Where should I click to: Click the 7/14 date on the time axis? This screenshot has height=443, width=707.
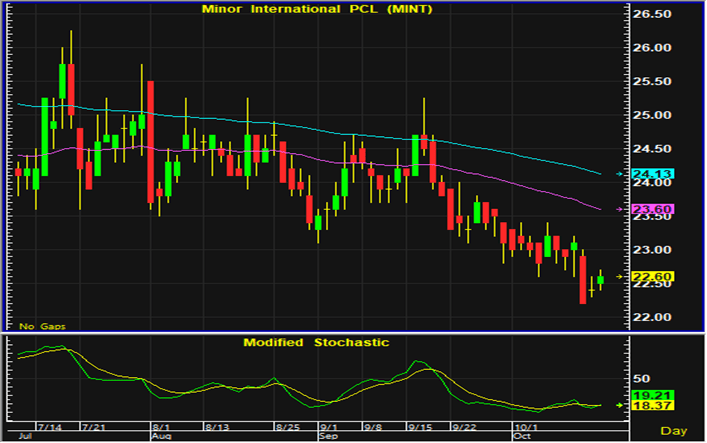click(48, 425)
